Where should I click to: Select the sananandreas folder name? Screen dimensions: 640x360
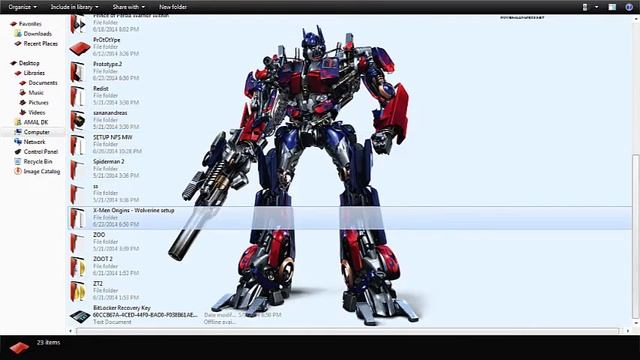[x=110, y=113]
